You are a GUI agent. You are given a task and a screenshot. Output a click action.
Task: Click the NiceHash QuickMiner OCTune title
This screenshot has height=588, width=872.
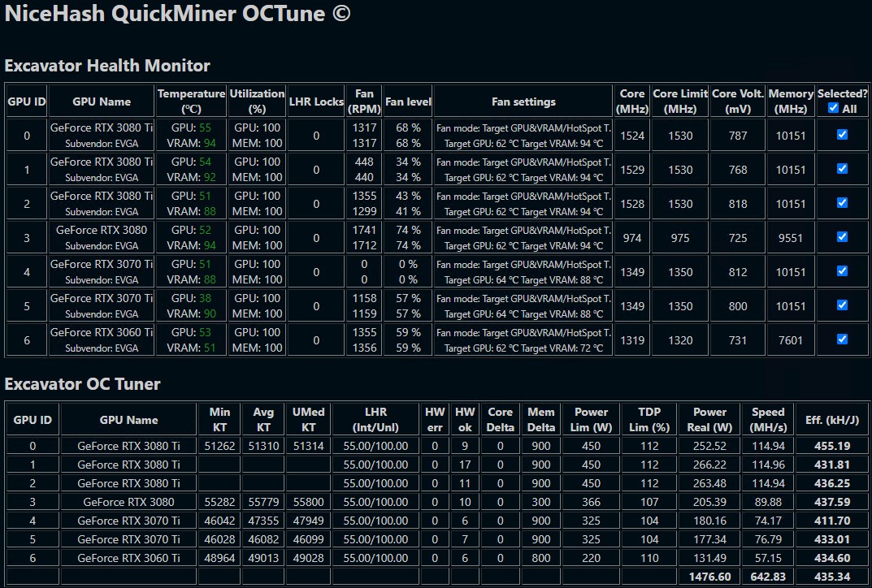tap(177, 13)
